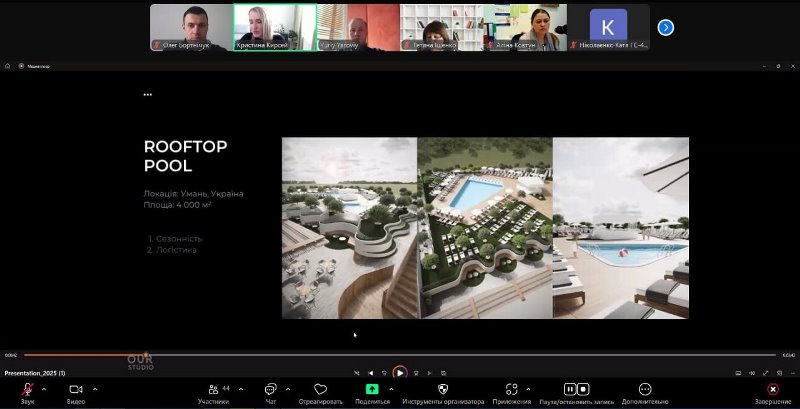Click the media player volume speaker icon

pos(752,373)
